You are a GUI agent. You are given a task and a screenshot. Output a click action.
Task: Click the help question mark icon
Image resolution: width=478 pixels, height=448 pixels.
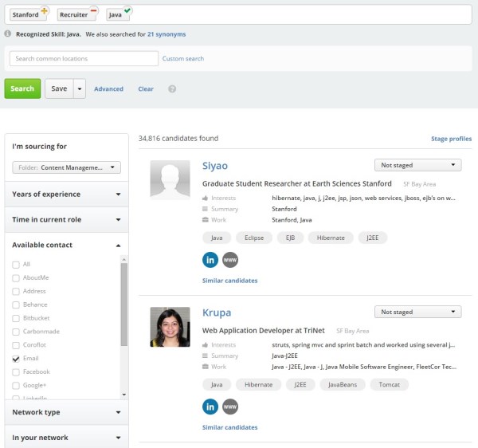tap(172, 88)
